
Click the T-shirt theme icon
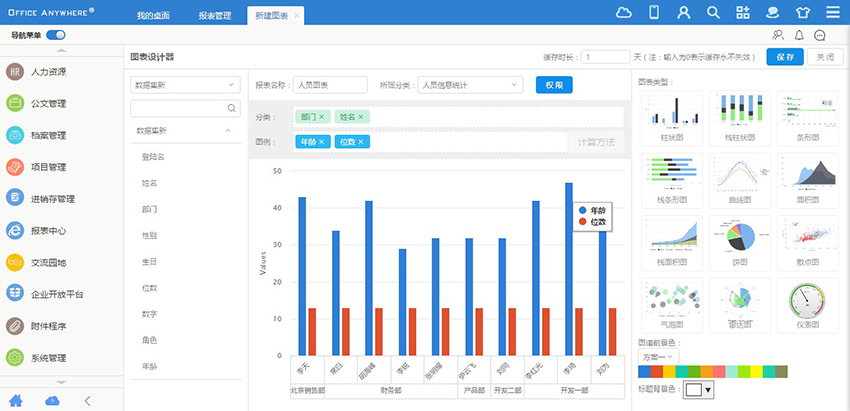point(802,13)
